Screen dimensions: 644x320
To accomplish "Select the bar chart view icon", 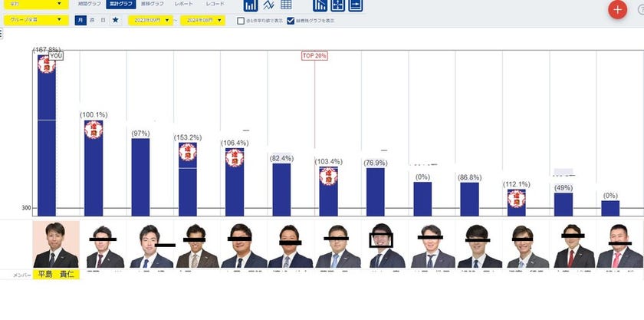I will (251, 5).
